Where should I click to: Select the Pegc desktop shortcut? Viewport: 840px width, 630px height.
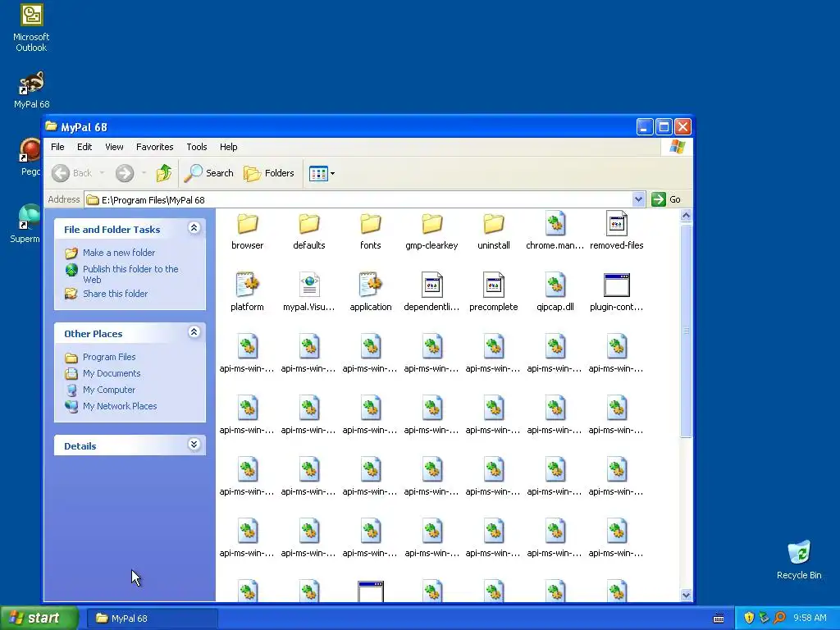(x=30, y=157)
